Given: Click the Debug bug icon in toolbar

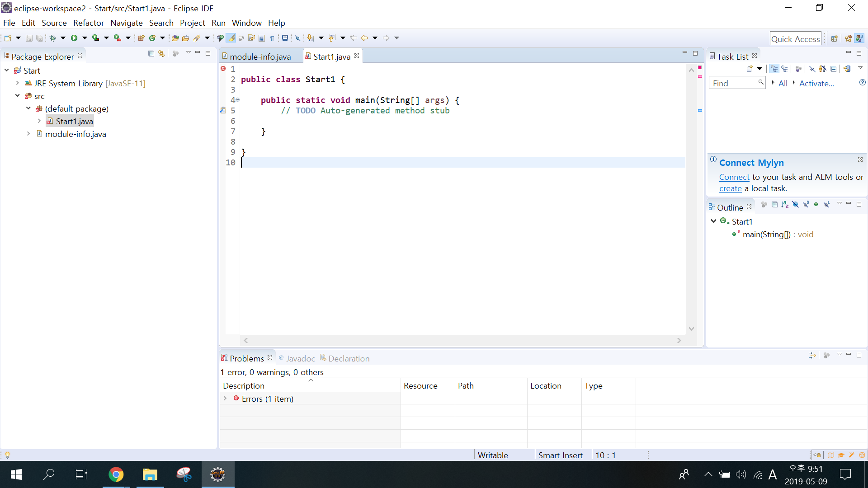Looking at the screenshot, I should [53, 38].
